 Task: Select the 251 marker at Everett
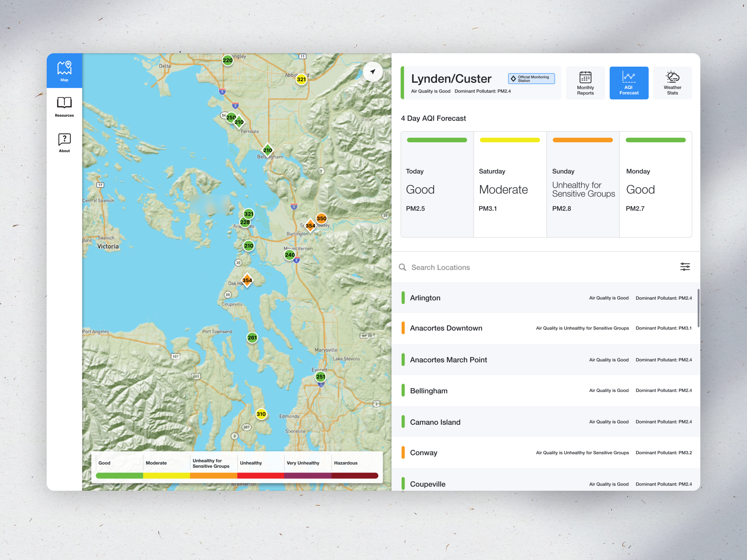coord(321,377)
